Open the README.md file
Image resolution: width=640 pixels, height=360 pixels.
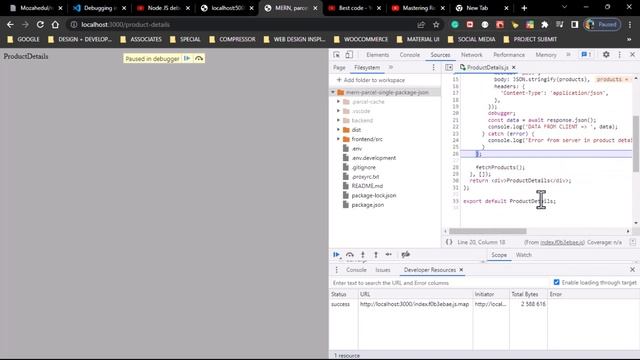pyautogui.click(x=367, y=186)
